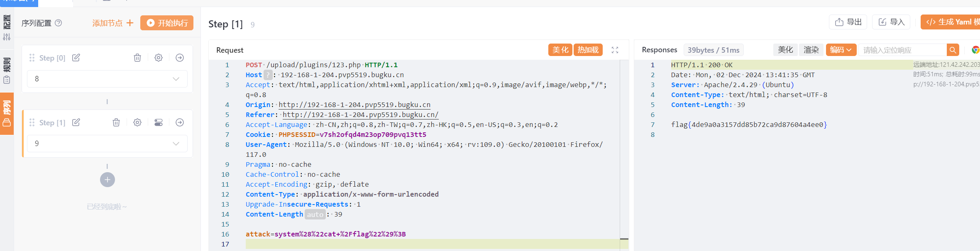Open the 规则 sidebar tab
This screenshot has width=980, height=251.
(7, 71)
